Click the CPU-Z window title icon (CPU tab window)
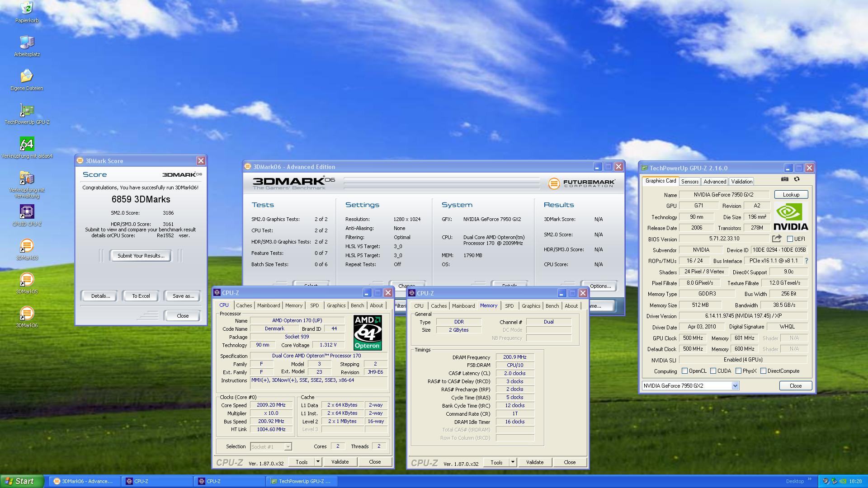 (217, 293)
